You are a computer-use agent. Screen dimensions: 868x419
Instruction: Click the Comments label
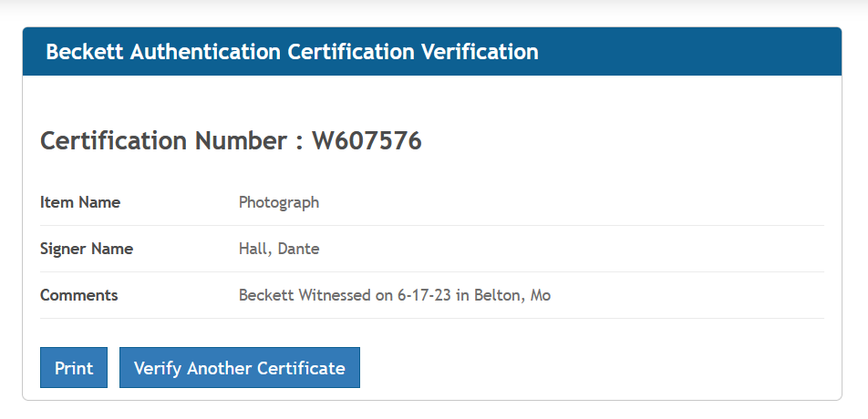pos(79,295)
